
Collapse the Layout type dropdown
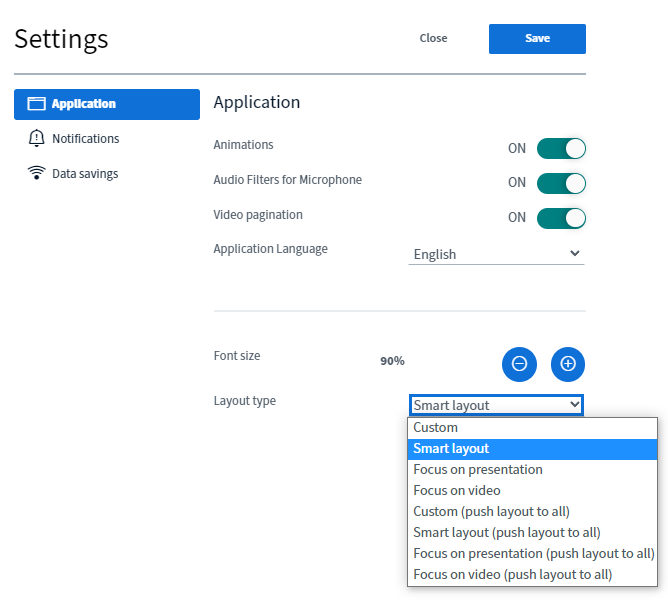(x=496, y=405)
